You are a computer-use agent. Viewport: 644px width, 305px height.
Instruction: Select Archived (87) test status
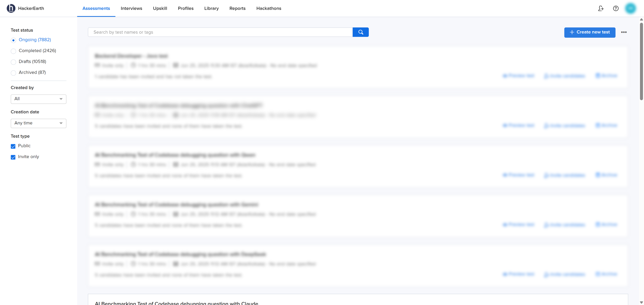point(14,73)
